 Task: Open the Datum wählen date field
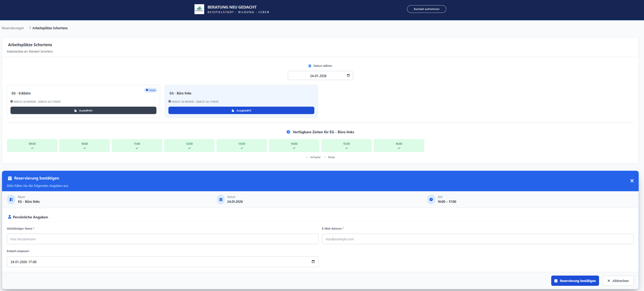[x=318, y=76]
